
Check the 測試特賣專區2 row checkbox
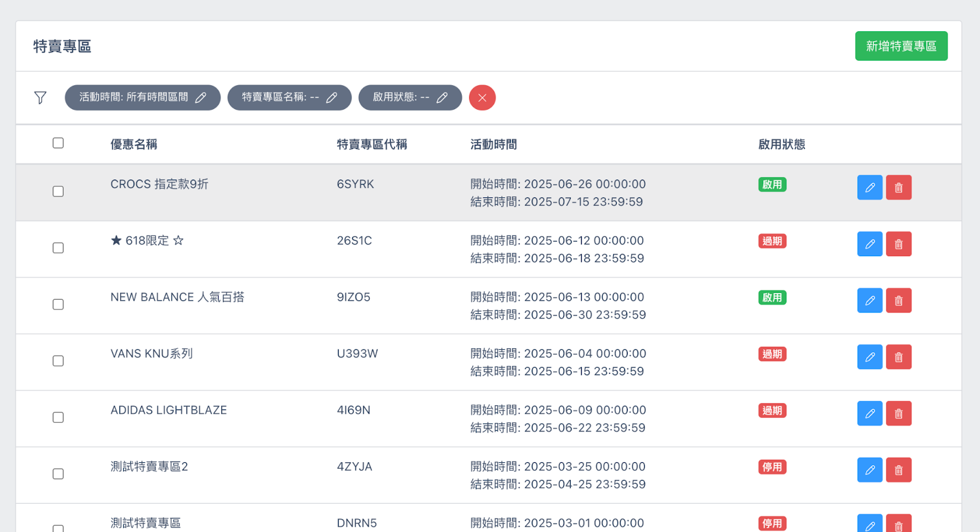click(x=58, y=474)
